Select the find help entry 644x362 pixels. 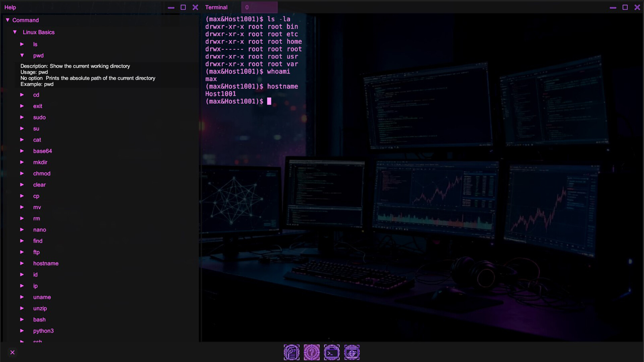[38, 241]
